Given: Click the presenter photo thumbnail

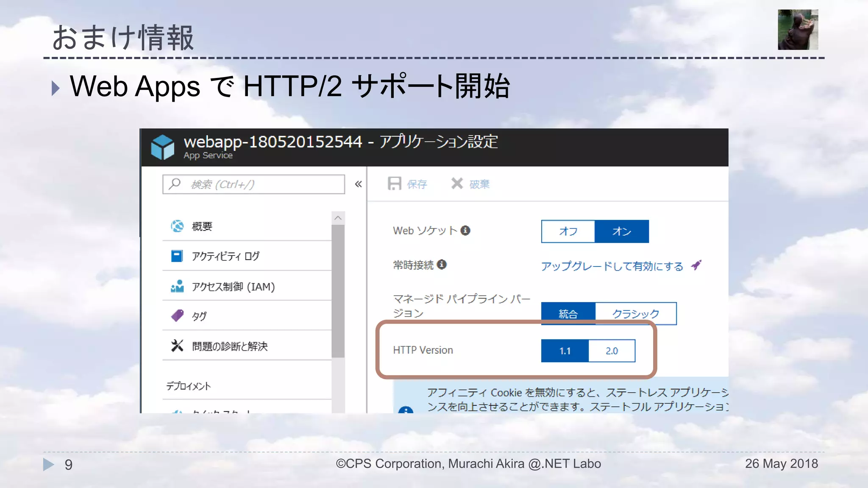Looking at the screenshot, I should coord(798,30).
